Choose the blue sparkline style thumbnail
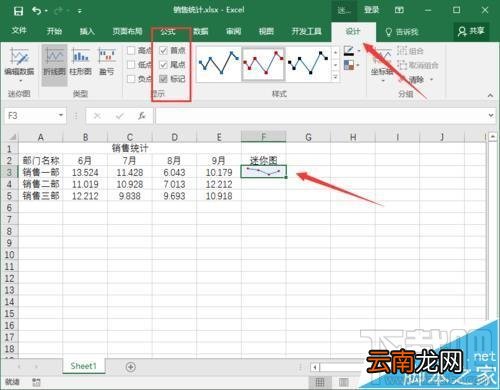The image size is (500, 390). 219,64
